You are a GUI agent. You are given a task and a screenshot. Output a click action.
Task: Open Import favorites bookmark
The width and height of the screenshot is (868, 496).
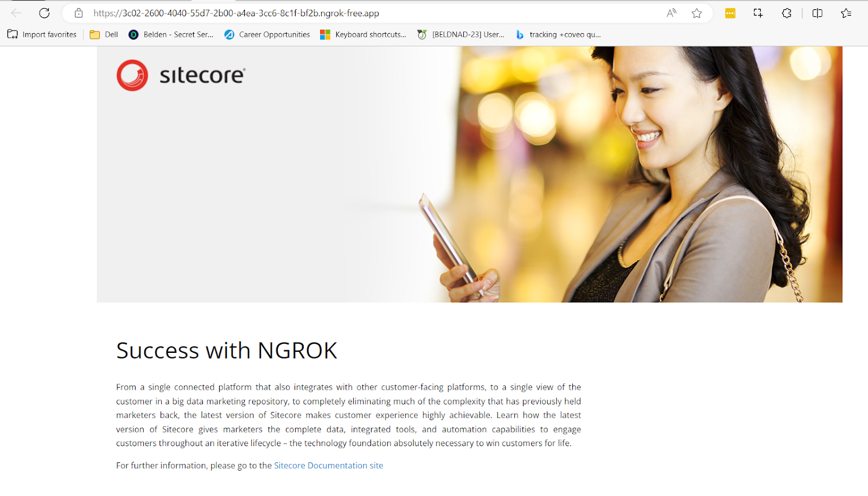[x=42, y=34]
